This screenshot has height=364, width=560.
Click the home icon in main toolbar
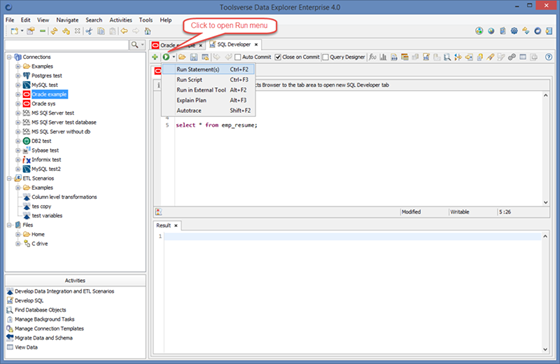(148, 31)
